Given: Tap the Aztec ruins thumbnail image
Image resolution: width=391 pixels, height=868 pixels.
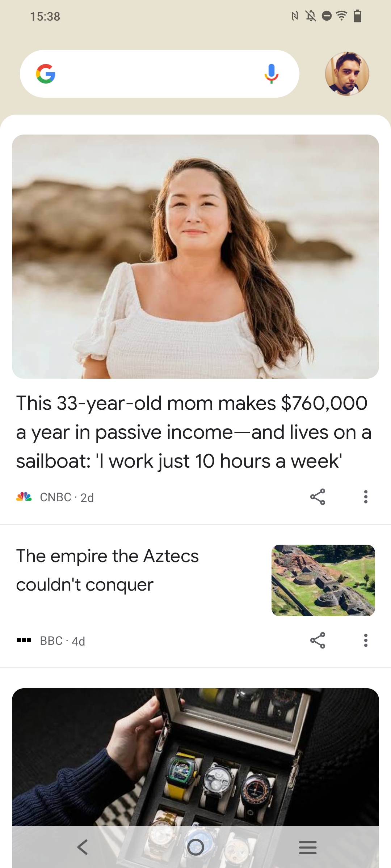Looking at the screenshot, I should (323, 580).
